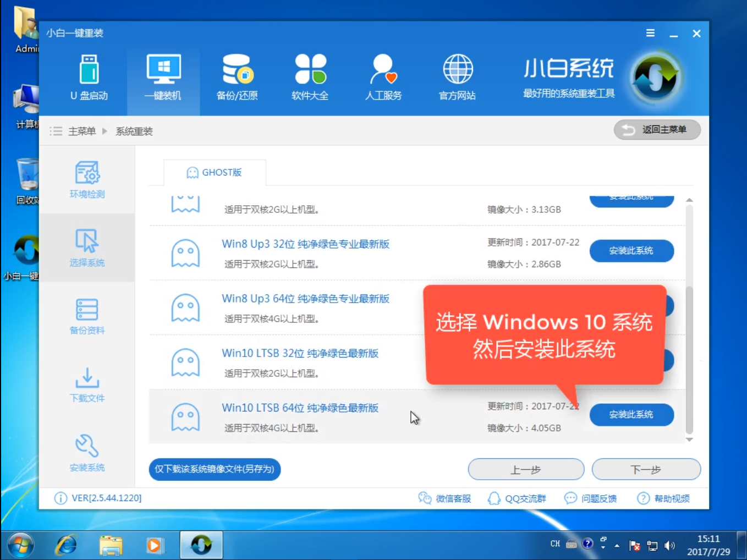The image size is (747, 560).
Task: Click scrollbar up arrow in system list
Action: 689,200
